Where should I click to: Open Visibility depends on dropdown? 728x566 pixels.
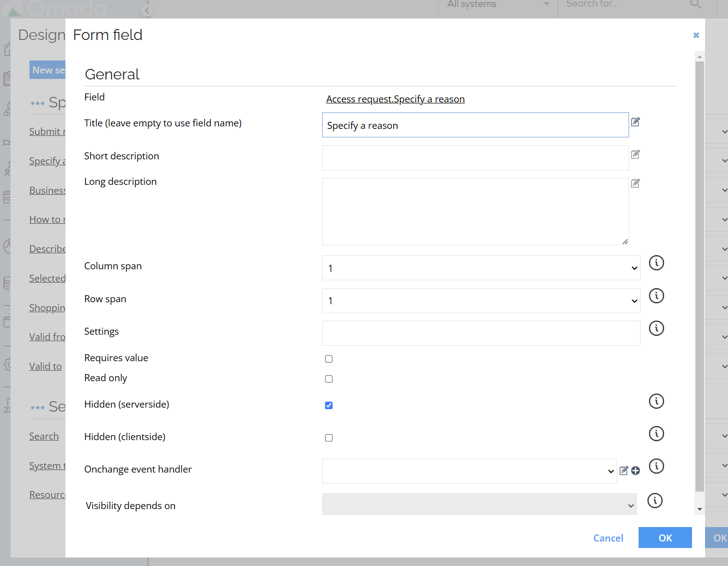(479, 504)
